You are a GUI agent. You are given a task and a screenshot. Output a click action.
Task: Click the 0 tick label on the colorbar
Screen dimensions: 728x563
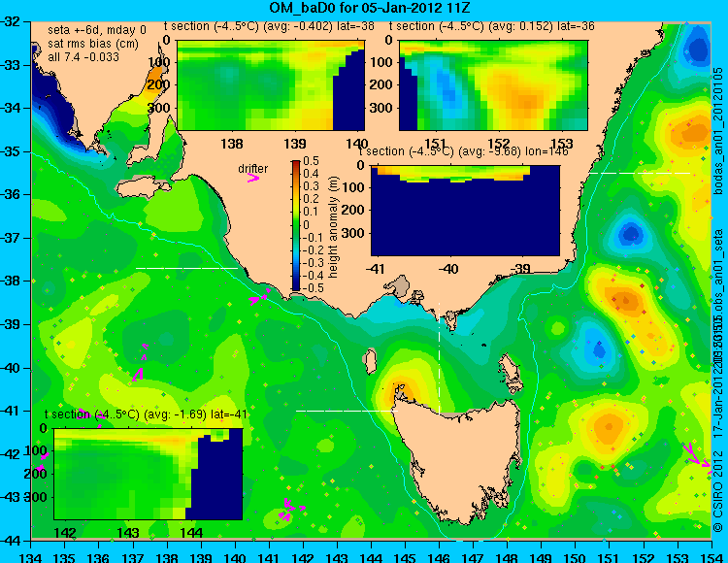[x=307, y=224]
